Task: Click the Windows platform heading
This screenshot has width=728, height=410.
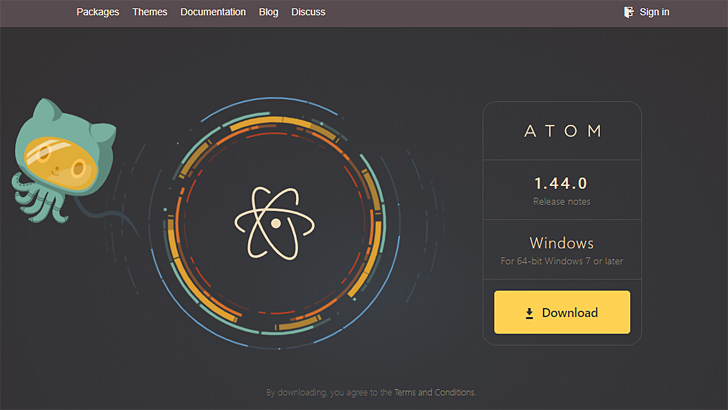Action: pyautogui.click(x=561, y=243)
